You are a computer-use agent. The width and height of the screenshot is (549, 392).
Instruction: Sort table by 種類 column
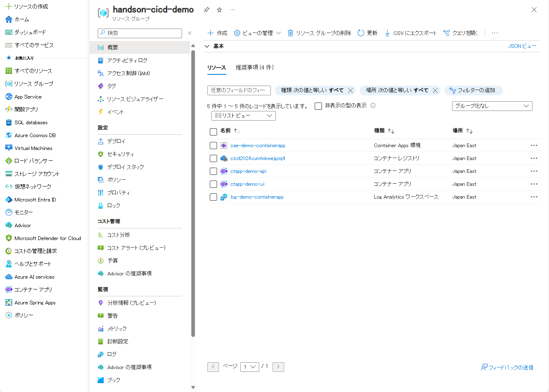pos(384,131)
